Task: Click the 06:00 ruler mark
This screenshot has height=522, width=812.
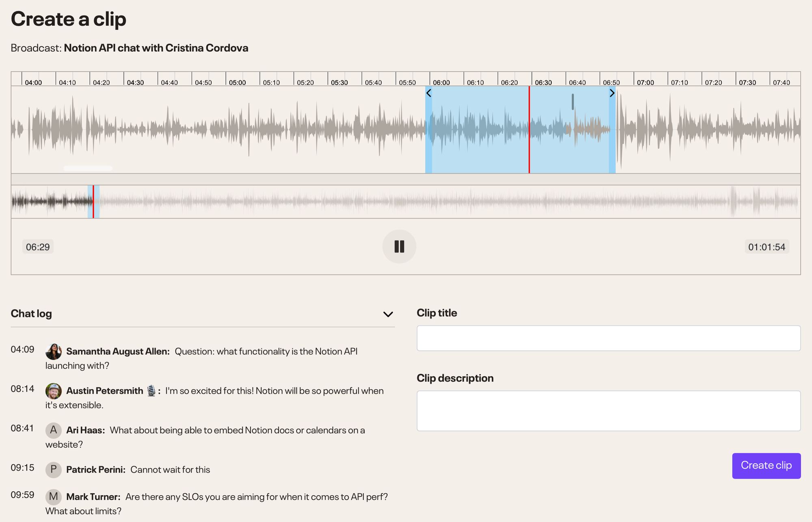Action: [x=441, y=82]
